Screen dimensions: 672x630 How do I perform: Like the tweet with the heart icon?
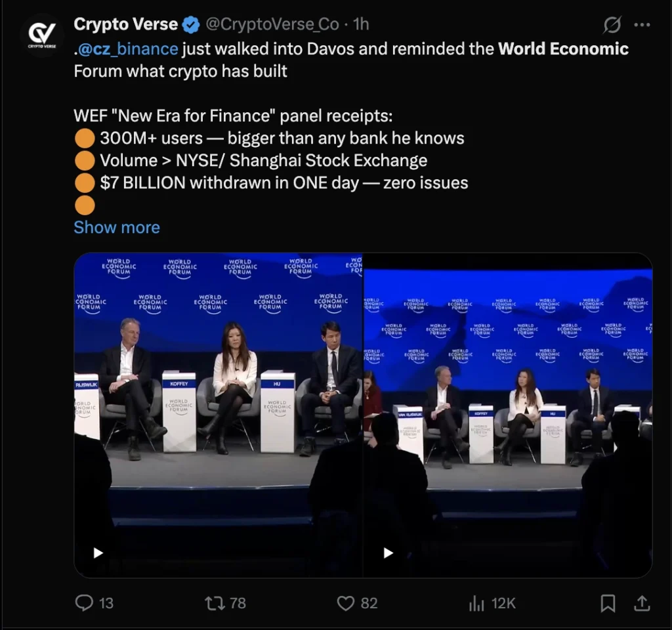point(346,602)
